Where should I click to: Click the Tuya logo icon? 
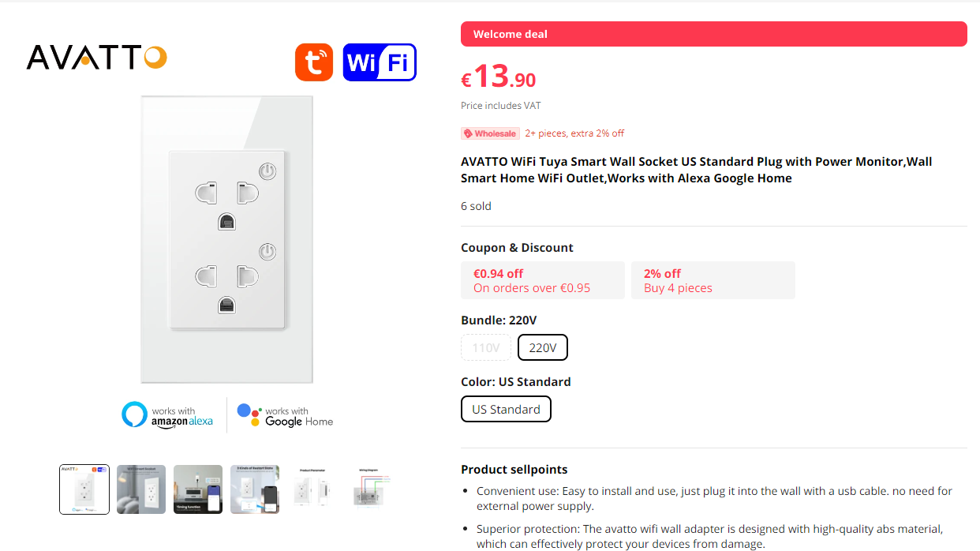tap(313, 62)
